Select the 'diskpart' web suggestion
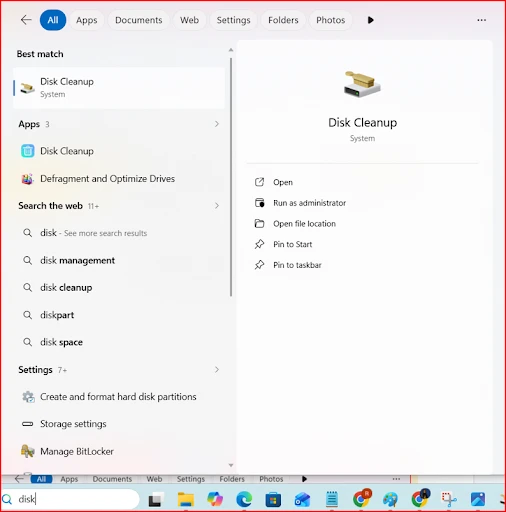 pos(119,315)
